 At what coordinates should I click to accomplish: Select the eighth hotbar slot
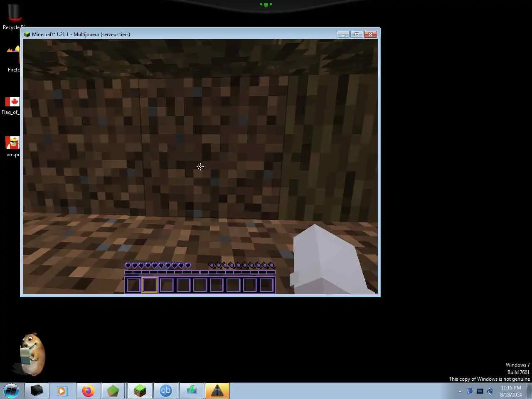(250, 285)
